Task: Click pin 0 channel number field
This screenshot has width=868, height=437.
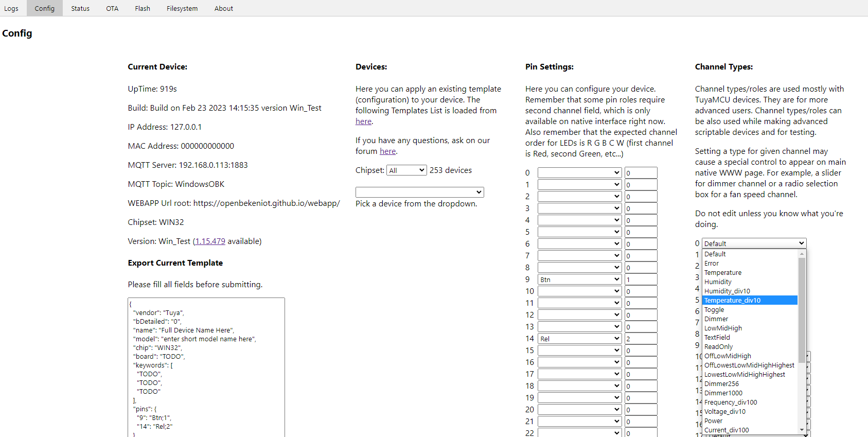Action: tap(641, 173)
